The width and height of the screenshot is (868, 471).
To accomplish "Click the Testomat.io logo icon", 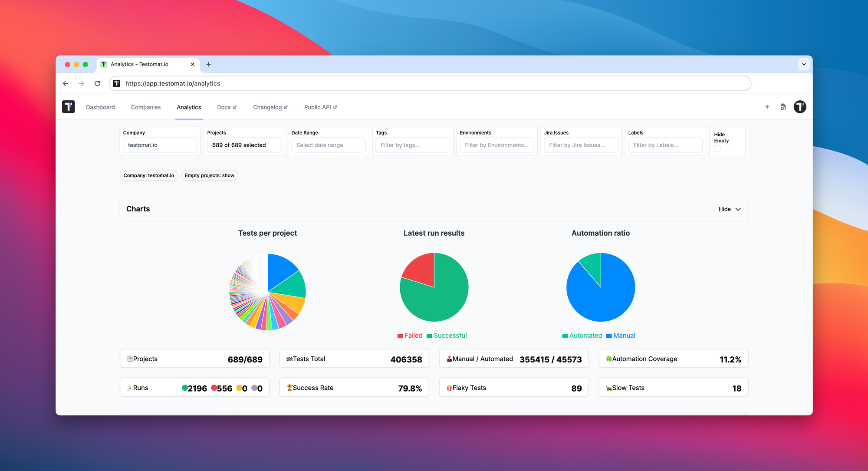I will click(x=68, y=107).
